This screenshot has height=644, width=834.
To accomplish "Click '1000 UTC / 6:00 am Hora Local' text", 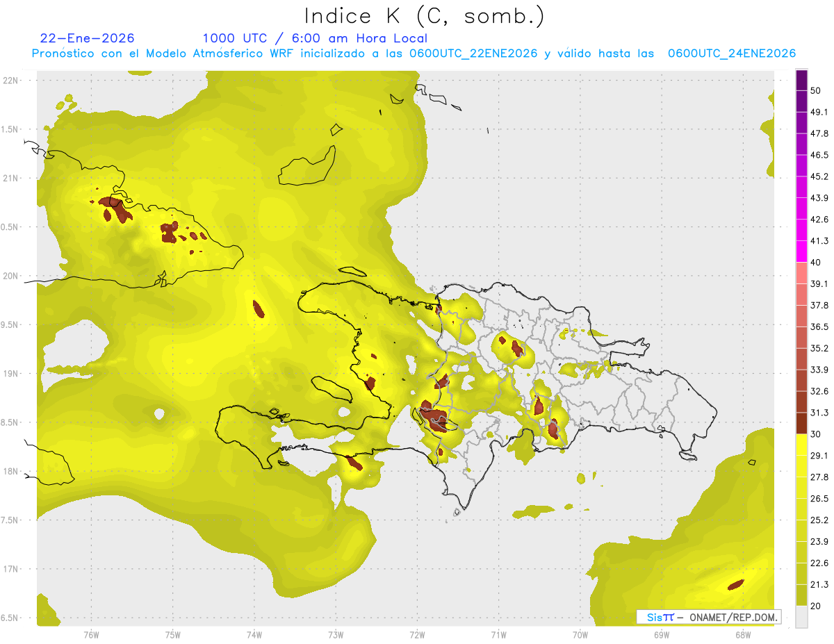I will pyautogui.click(x=315, y=38).
